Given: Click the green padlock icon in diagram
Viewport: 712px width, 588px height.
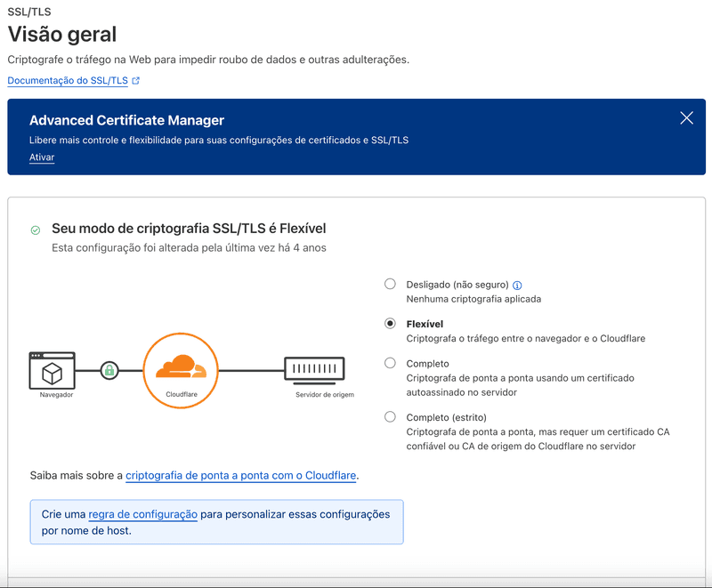Looking at the screenshot, I should tap(109, 370).
